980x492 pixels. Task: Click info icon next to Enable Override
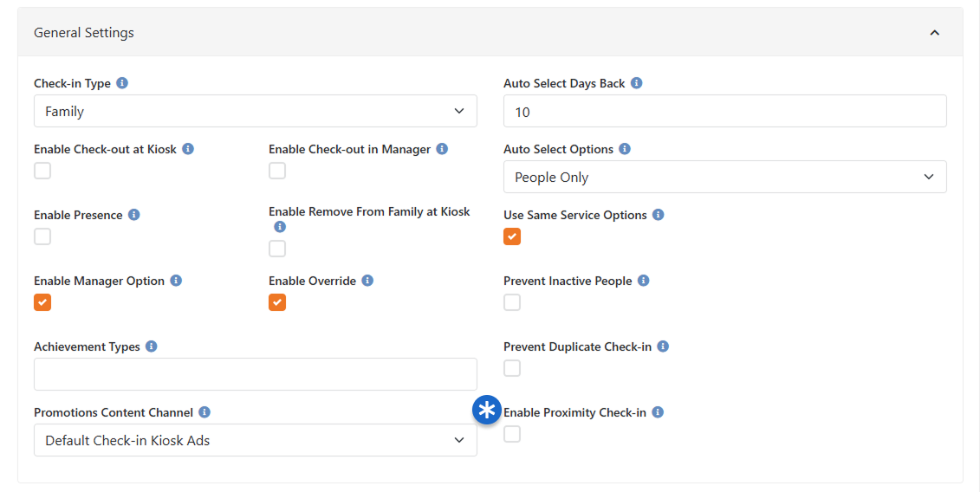point(367,281)
